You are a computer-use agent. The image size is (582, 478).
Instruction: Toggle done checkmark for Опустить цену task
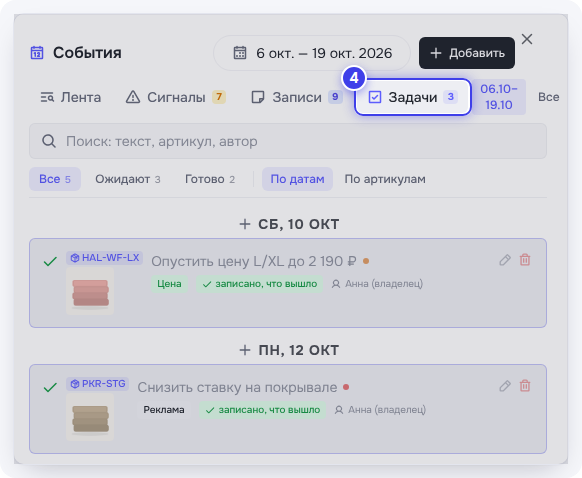tap(50, 261)
